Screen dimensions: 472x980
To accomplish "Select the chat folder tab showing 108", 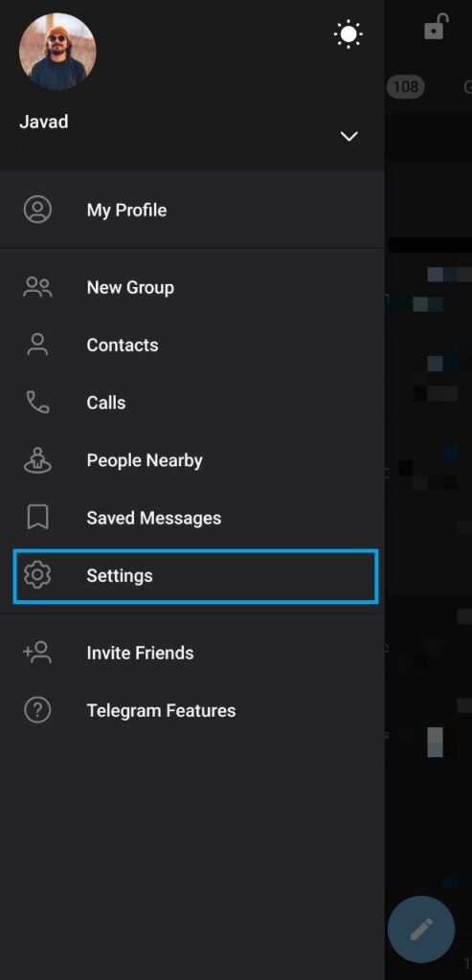I will click(405, 86).
